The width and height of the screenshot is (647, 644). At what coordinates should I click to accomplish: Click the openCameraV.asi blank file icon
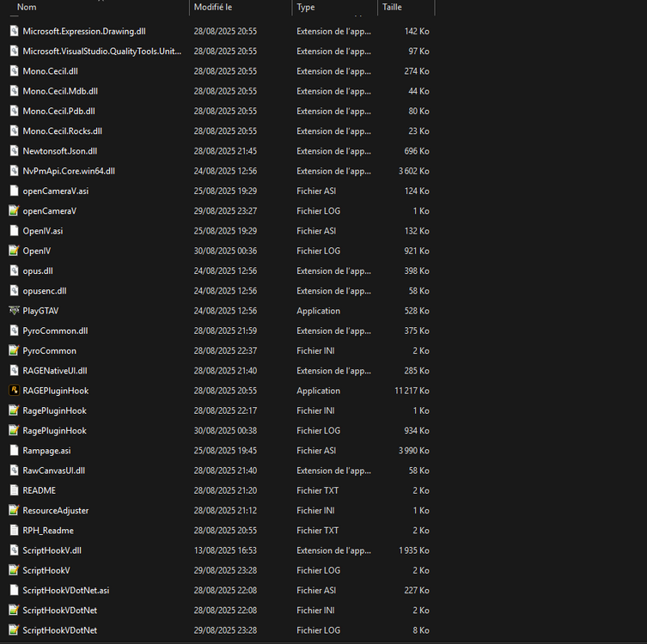pyautogui.click(x=14, y=191)
